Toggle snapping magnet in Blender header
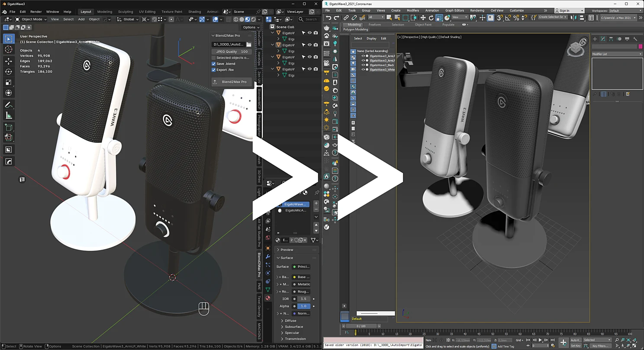The height and width of the screenshot is (350, 644). 155,19
